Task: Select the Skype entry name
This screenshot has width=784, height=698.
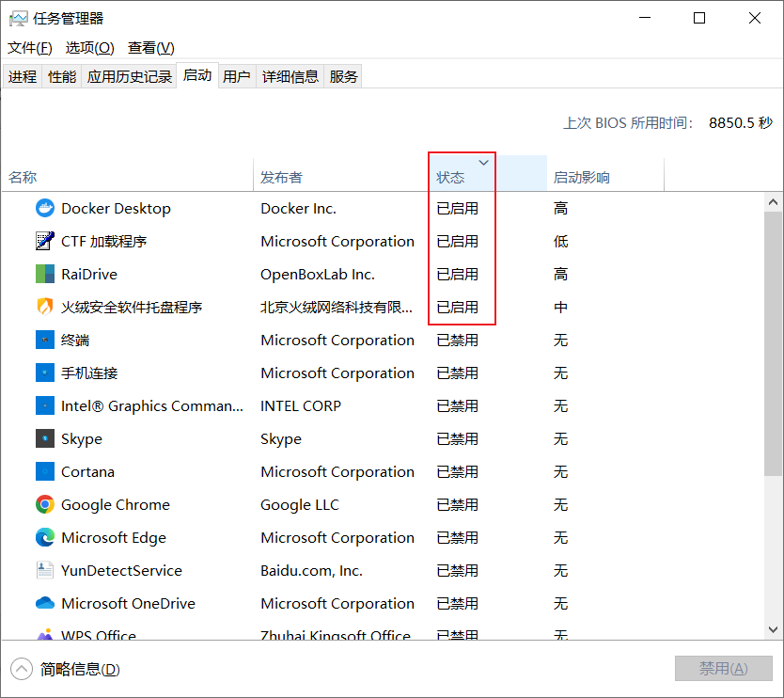Action: pyautogui.click(x=82, y=438)
